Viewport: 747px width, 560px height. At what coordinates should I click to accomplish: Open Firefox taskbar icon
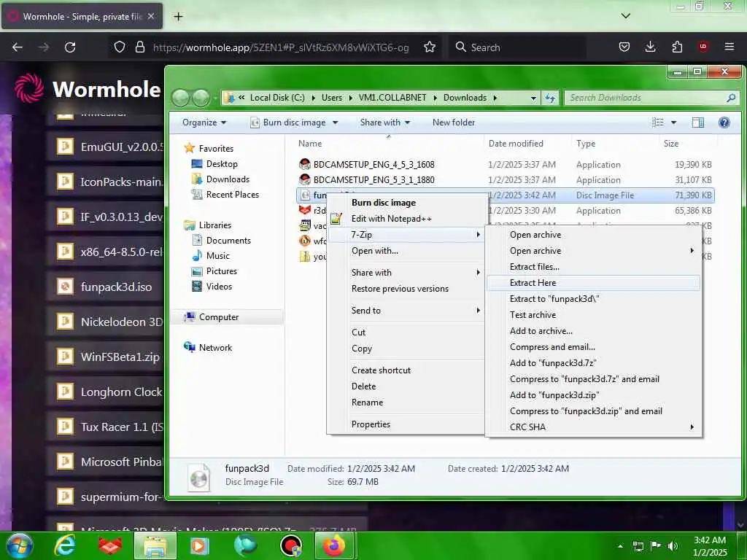pos(334,545)
